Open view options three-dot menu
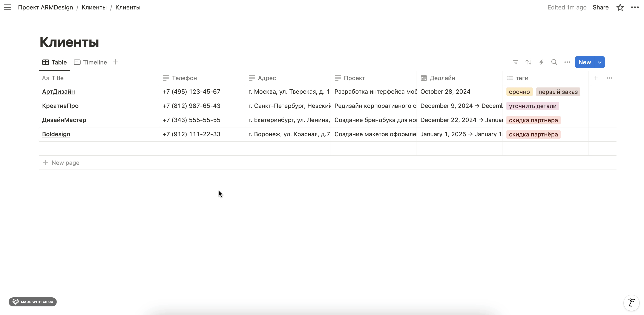 pyautogui.click(x=567, y=62)
